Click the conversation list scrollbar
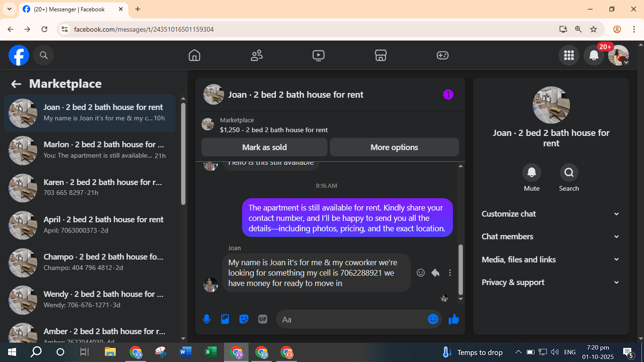The width and height of the screenshot is (644, 362). click(x=184, y=153)
